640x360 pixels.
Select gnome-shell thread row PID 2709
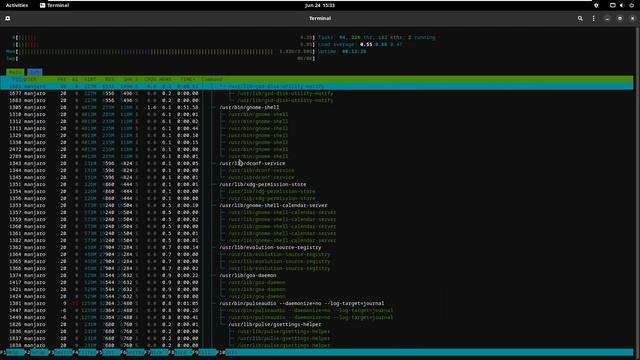click(317, 156)
